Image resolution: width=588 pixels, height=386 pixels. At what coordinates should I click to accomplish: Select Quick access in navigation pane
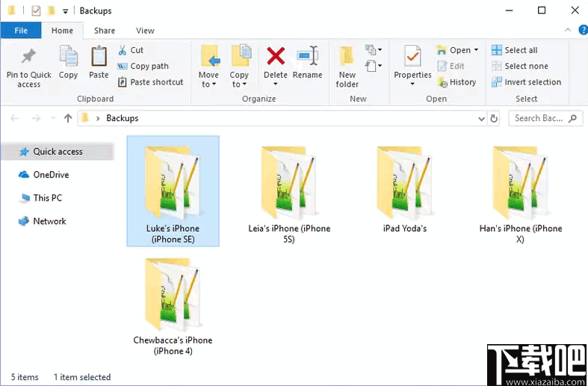pyautogui.click(x=58, y=152)
